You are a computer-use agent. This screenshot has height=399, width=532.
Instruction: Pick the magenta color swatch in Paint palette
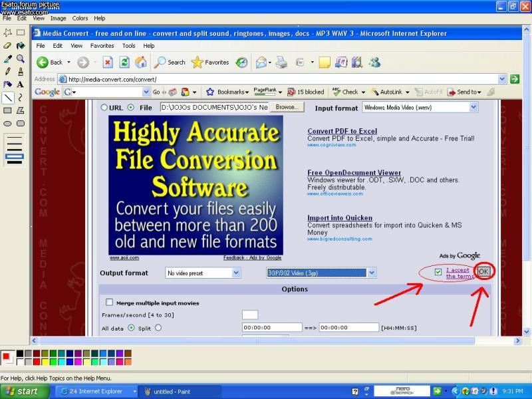click(78, 362)
